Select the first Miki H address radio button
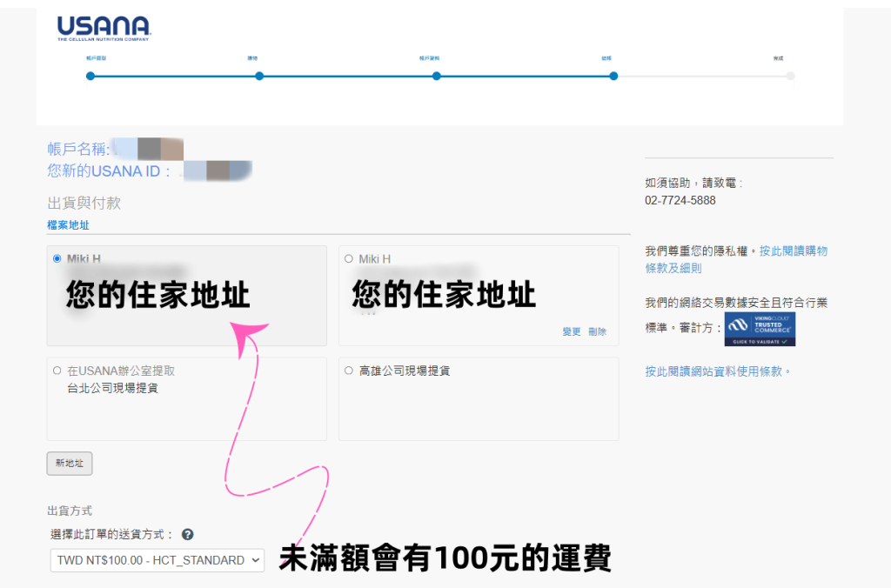The height and width of the screenshot is (588, 891). pyautogui.click(x=57, y=258)
